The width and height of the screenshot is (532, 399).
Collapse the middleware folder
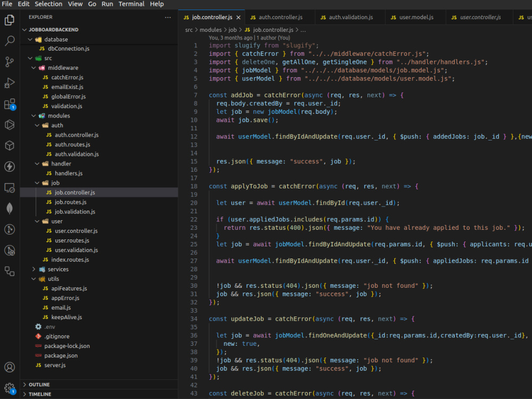34,68
